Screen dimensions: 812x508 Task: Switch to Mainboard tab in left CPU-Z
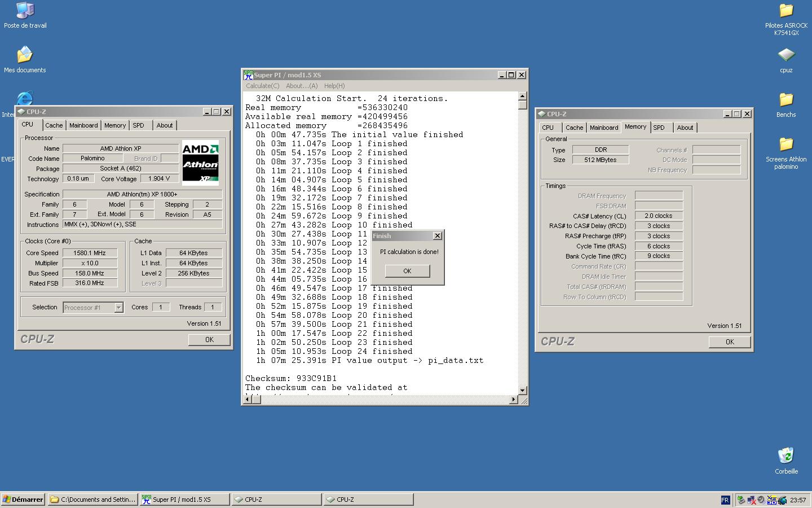(x=83, y=125)
